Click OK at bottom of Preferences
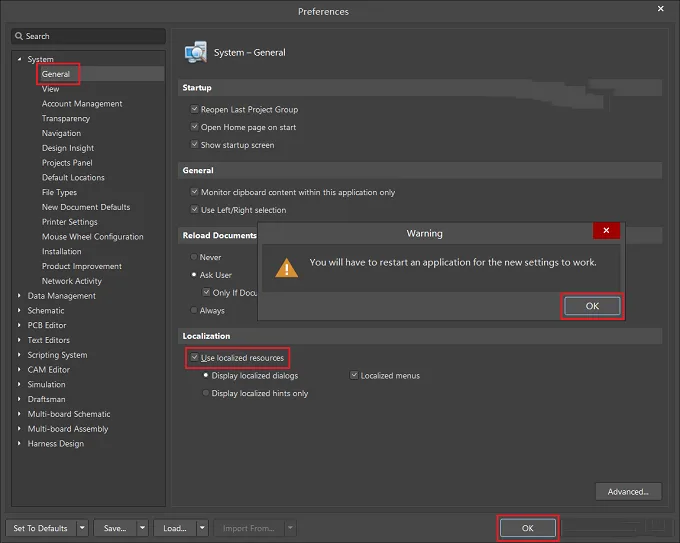Viewport: 680px width, 543px height. pyautogui.click(x=527, y=528)
